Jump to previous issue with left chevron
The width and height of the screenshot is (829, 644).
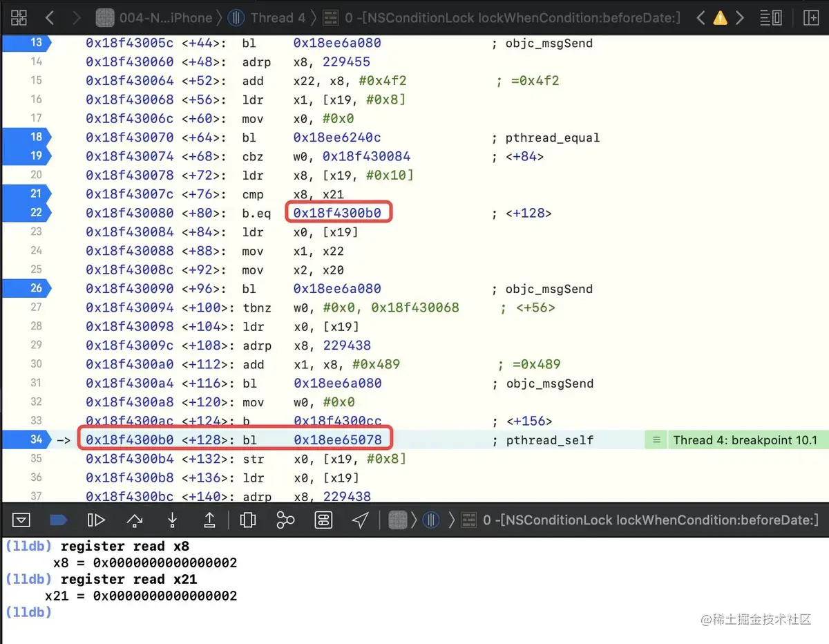pyautogui.click(x=701, y=18)
